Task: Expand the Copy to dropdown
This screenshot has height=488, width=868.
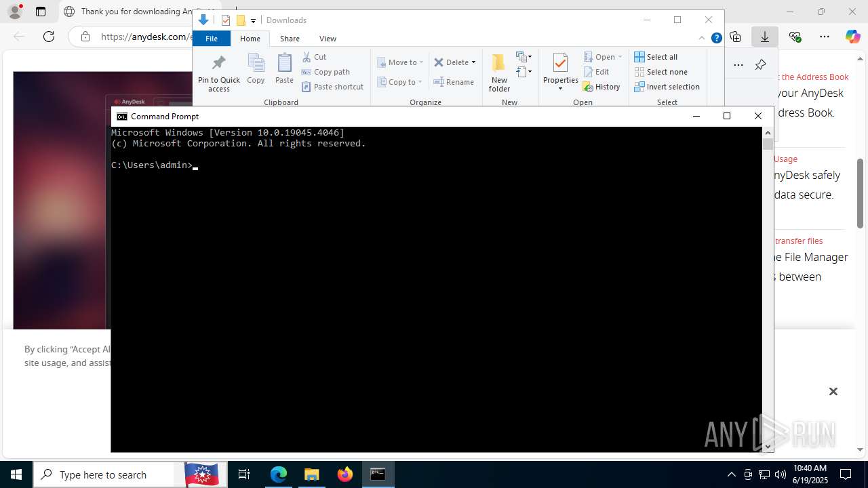Action: coord(420,82)
